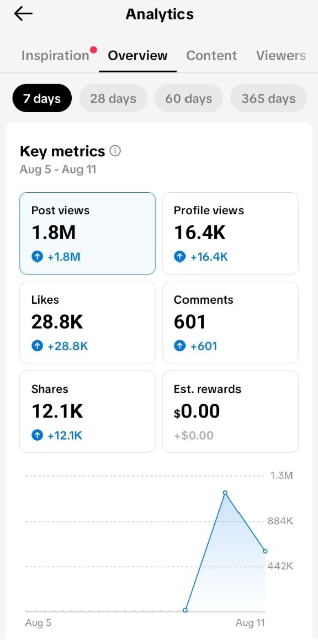The height and width of the screenshot is (644, 318).
Task: Go to the Viewers tab
Action: pyautogui.click(x=280, y=56)
